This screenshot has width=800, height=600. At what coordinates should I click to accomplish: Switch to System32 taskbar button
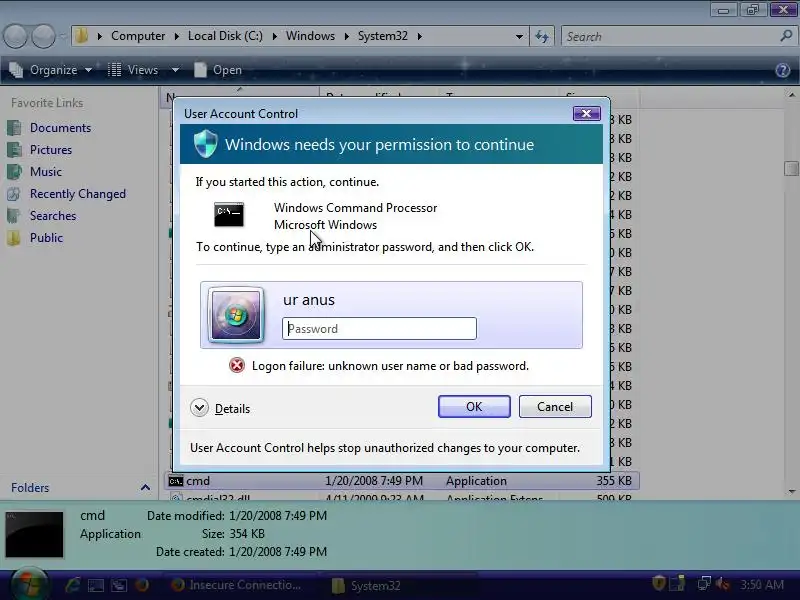(401, 585)
